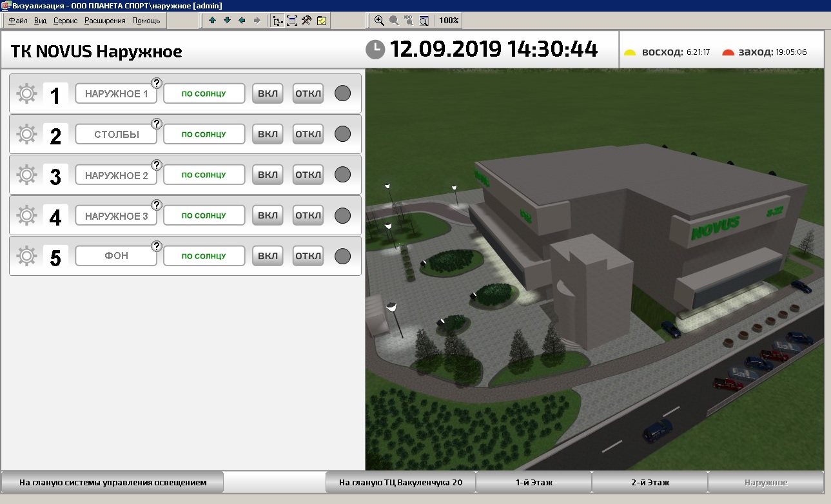Open На главную ТЦ Вакуленчука 20

click(x=400, y=482)
